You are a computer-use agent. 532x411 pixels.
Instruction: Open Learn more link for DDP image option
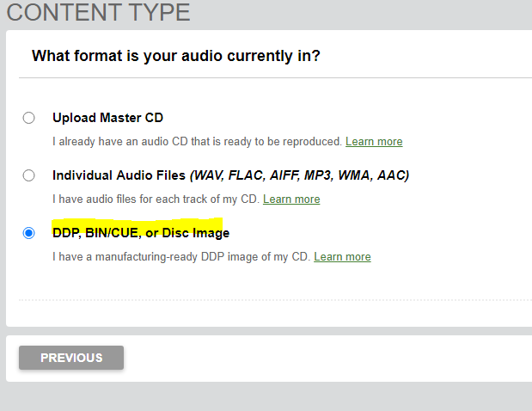tap(342, 256)
